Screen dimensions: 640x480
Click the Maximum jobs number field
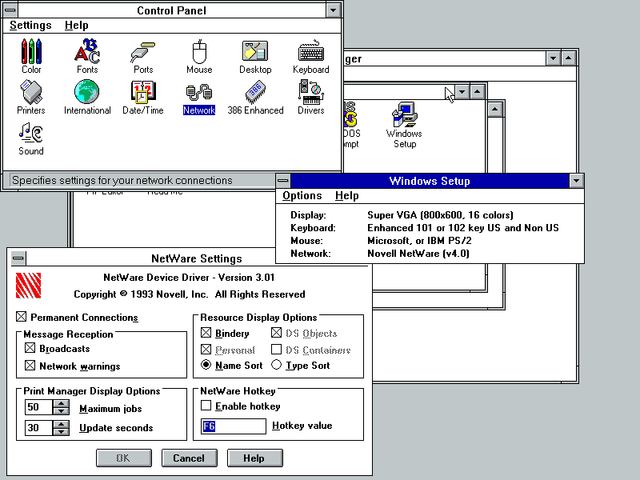tap(39, 407)
